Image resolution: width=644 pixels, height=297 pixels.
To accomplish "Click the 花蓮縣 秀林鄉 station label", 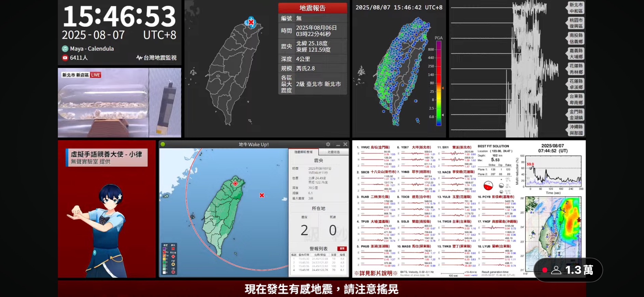I will tap(576, 69).
